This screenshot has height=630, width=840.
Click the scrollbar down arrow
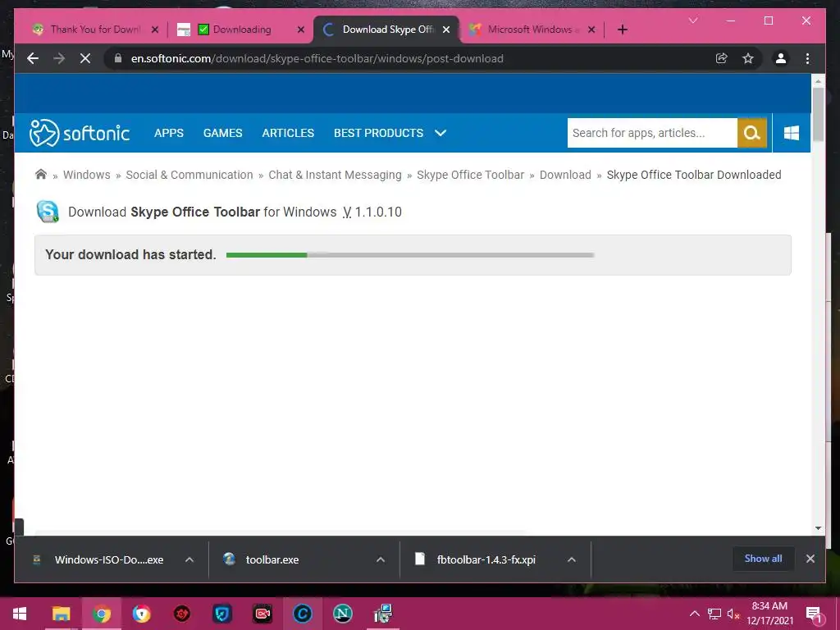(x=818, y=527)
